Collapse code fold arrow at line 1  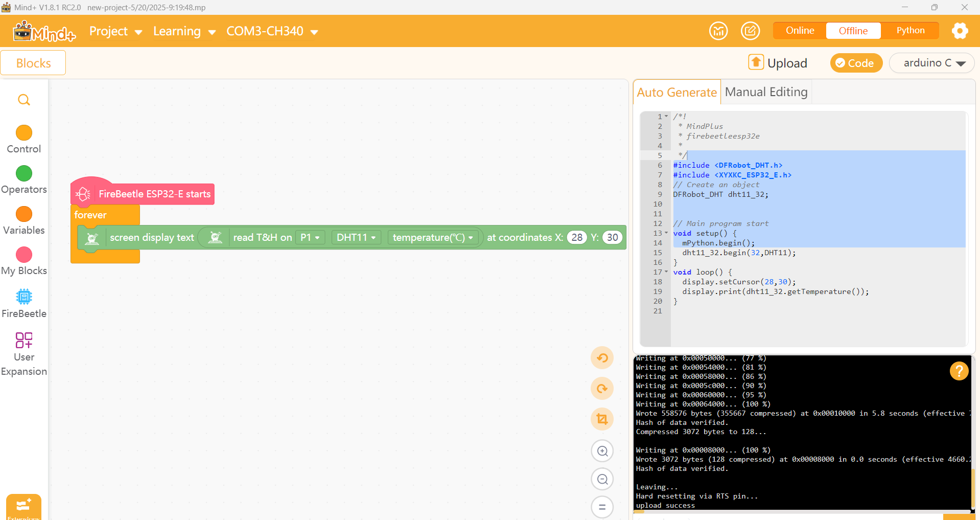click(666, 117)
